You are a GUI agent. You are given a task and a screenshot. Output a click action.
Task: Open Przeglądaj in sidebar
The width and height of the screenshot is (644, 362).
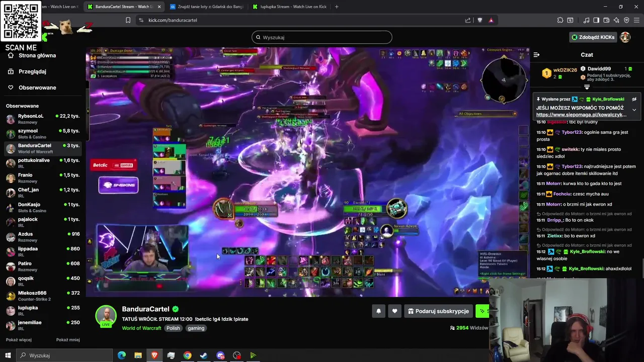32,71
